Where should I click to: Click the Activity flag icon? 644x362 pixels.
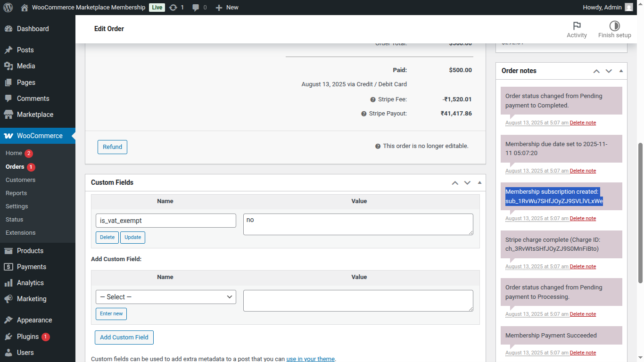tap(577, 26)
